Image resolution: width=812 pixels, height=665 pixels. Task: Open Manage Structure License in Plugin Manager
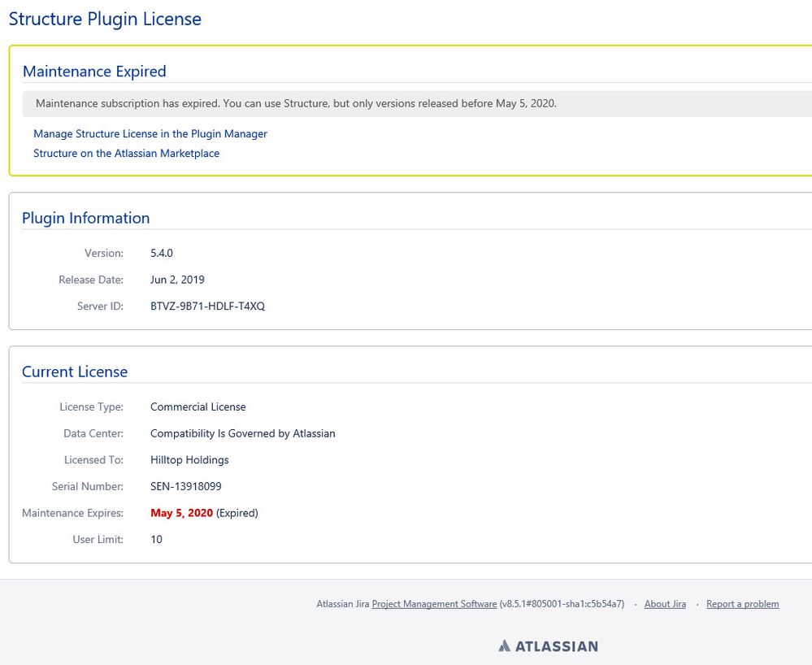click(x=150, y=133)
